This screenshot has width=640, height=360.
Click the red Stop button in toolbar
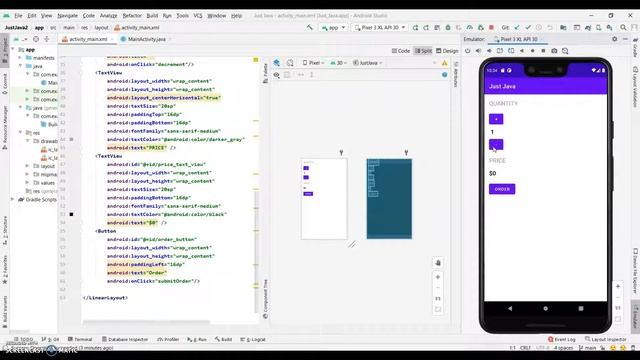click(x=491, y=27)
